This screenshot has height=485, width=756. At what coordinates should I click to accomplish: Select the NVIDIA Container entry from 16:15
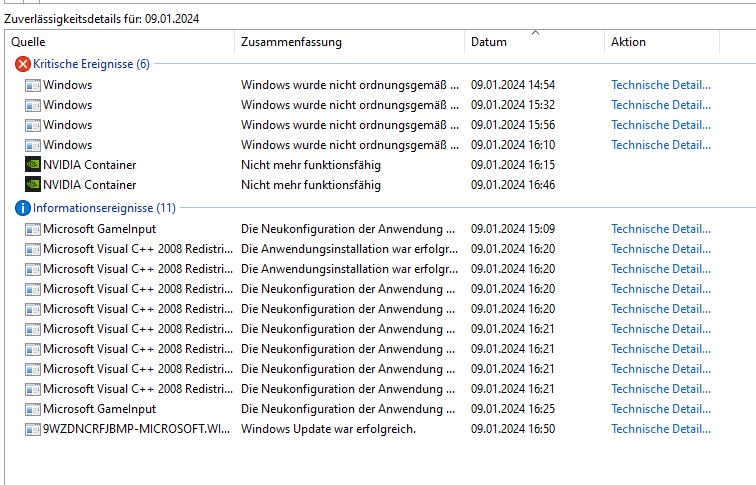click(x=90, y=165)
